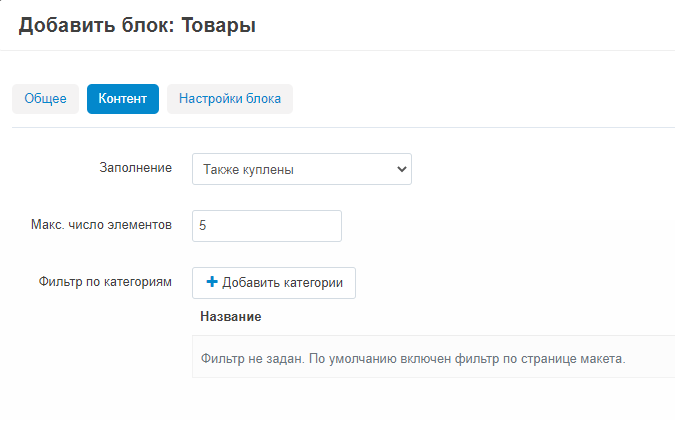Screen dimensions: 675x422
Task: Click the Заполнение field label
Action: [136, 169]
